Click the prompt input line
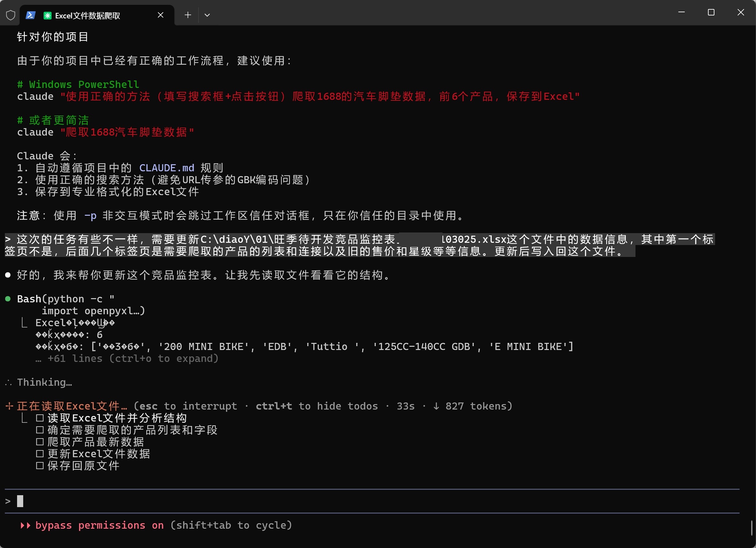 pos(372,501)
